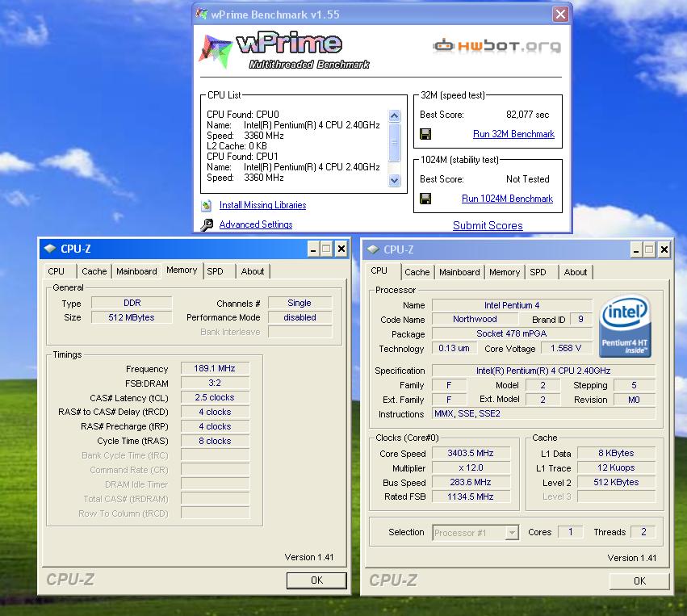
Task: Click the 1.568 V core voltage value
Action: coord(566,348)
